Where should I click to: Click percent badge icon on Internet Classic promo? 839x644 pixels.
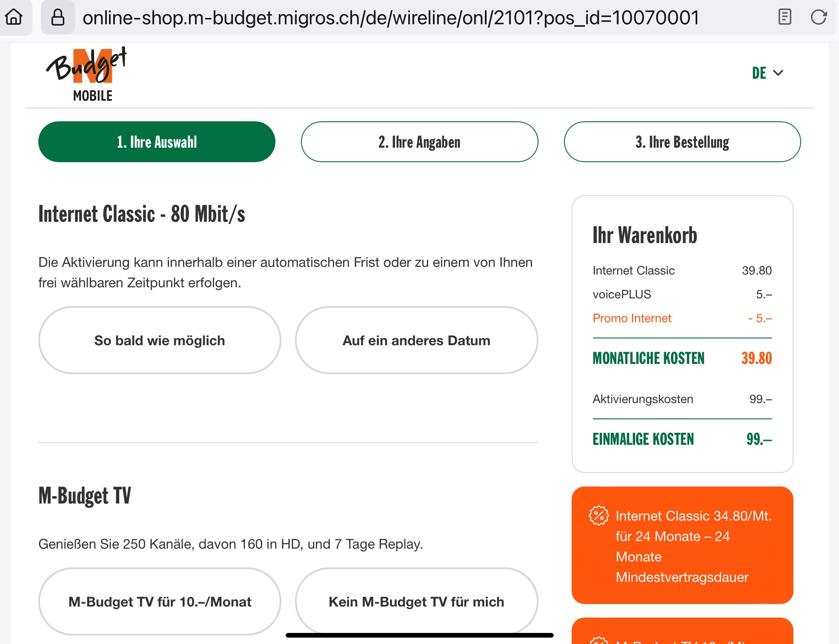(x=598, y=516)
